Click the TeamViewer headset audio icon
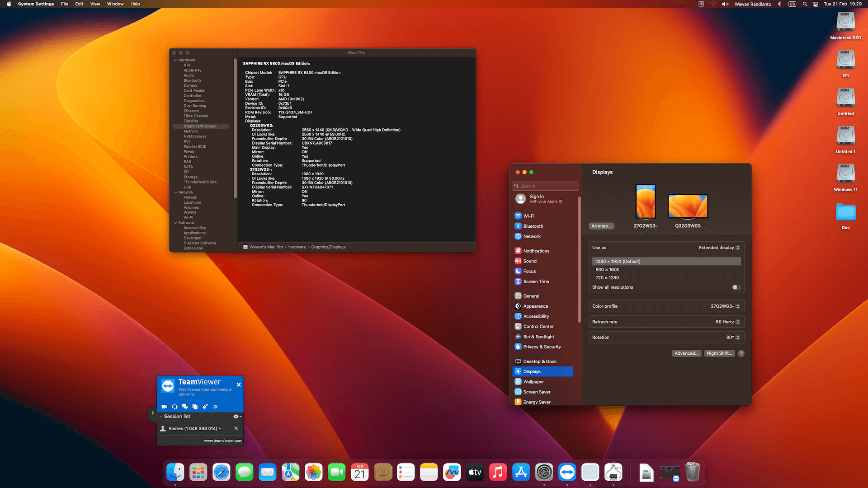Screen dimensions: 868x488 pyautogui.click(x=175, y=407)
